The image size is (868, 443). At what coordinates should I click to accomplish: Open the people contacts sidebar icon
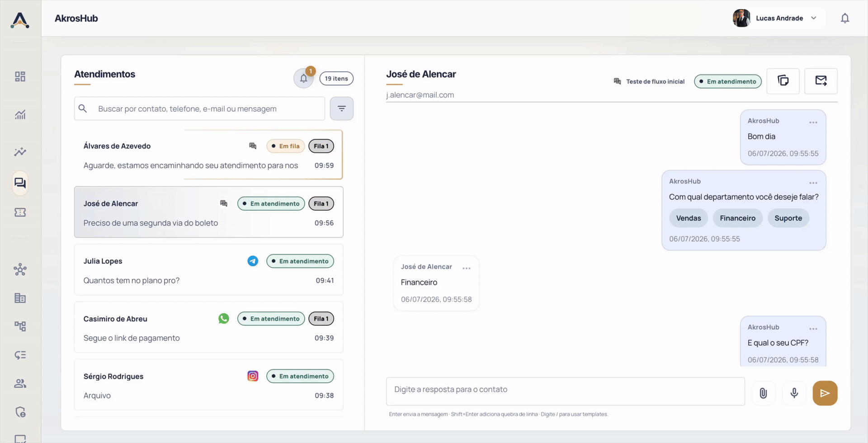tap(20, 383)
